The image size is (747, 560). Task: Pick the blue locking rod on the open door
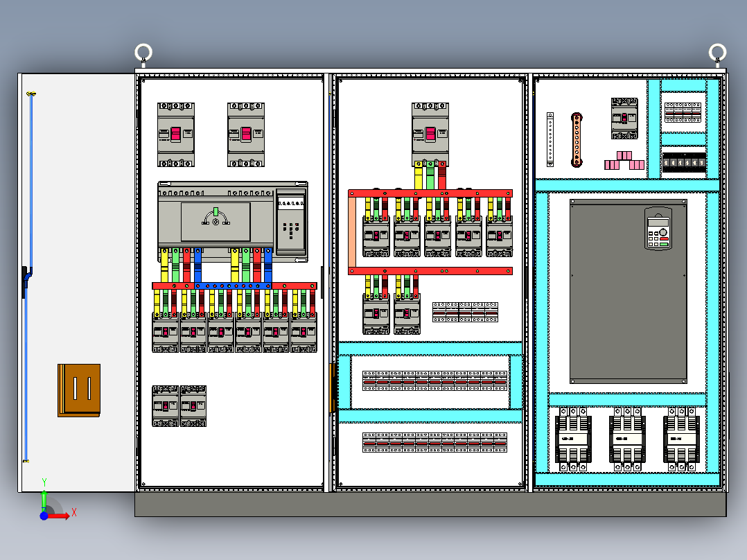[x=29, y=277]
